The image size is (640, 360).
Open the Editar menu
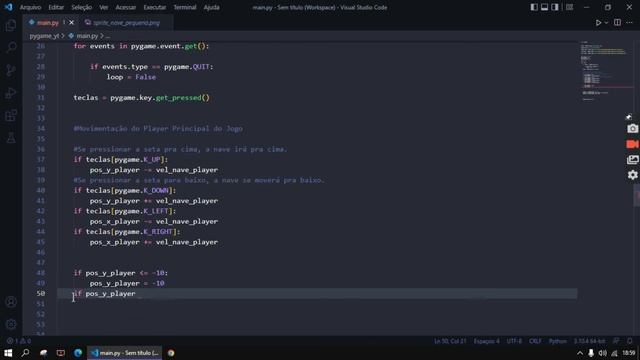[56, 7]
